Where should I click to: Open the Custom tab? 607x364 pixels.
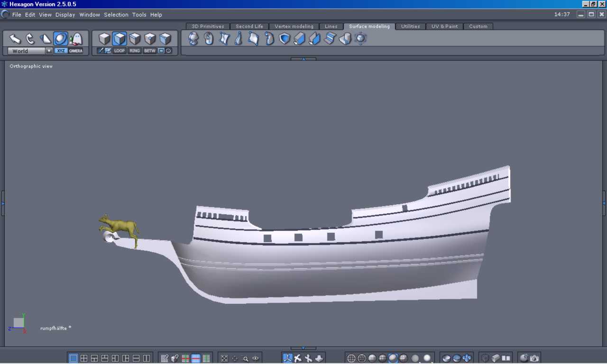click(x=478, y=27)
